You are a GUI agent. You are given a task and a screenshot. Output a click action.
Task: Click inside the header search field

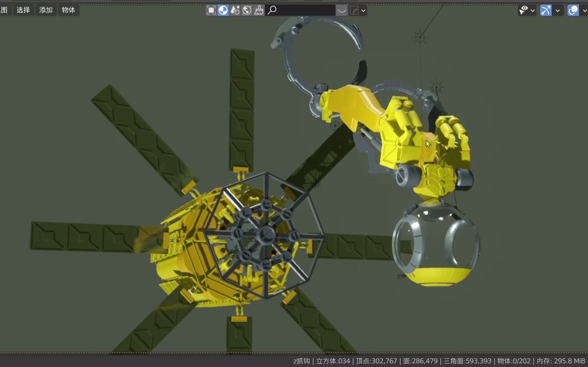point(301,10)
